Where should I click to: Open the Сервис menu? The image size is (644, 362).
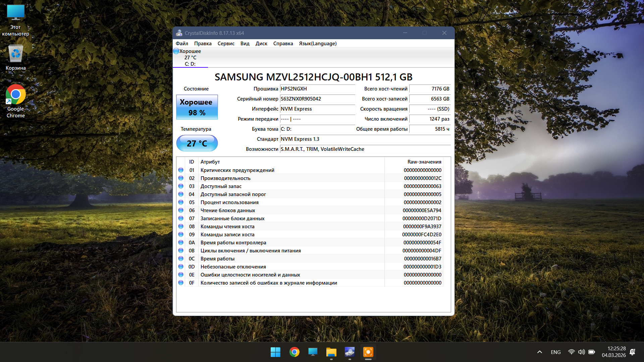coord(226,44)
